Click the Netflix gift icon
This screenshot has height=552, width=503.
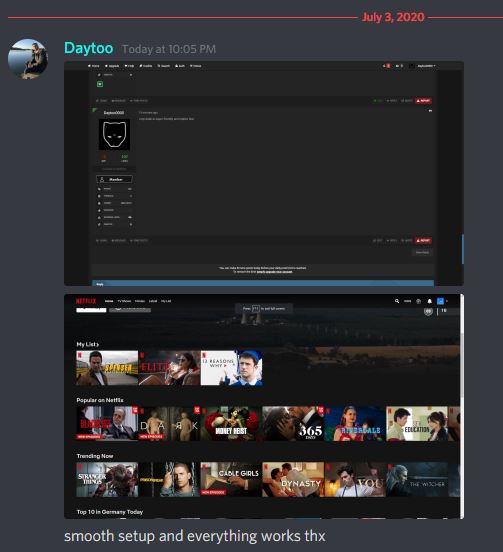[419, 301]
